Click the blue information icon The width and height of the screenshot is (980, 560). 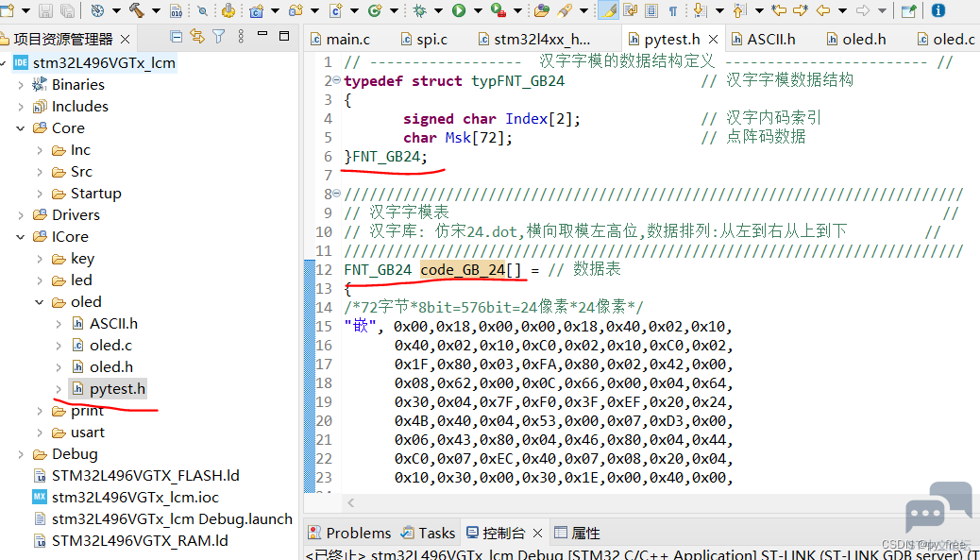pos(938,10)
